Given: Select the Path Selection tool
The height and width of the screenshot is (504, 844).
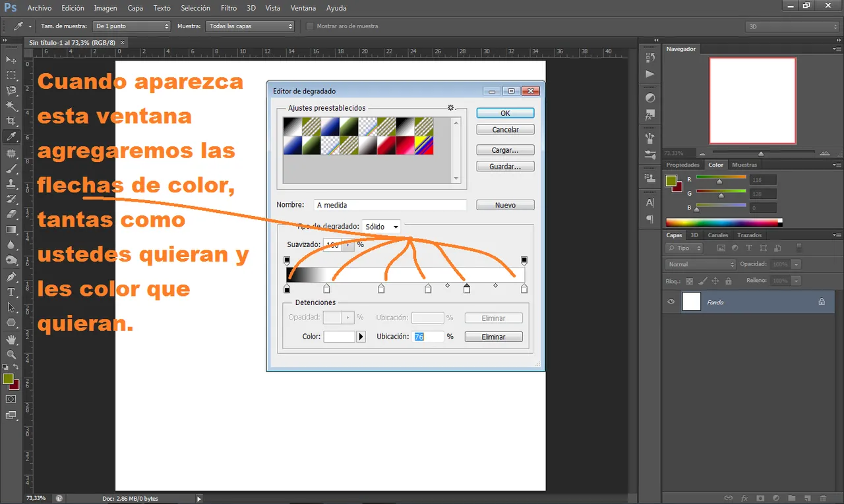Looking at the screenshot, I should pos(11,307).
